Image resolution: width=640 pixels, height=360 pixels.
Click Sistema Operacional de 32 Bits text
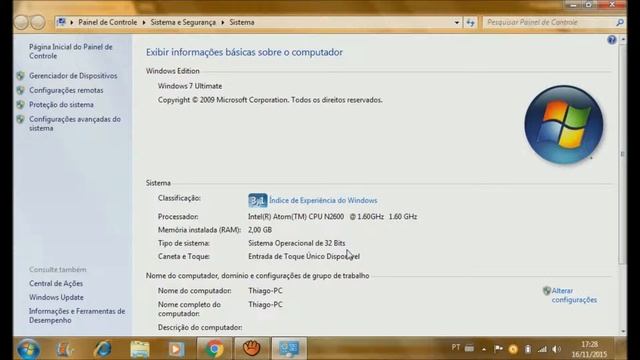tap(296, 243)
